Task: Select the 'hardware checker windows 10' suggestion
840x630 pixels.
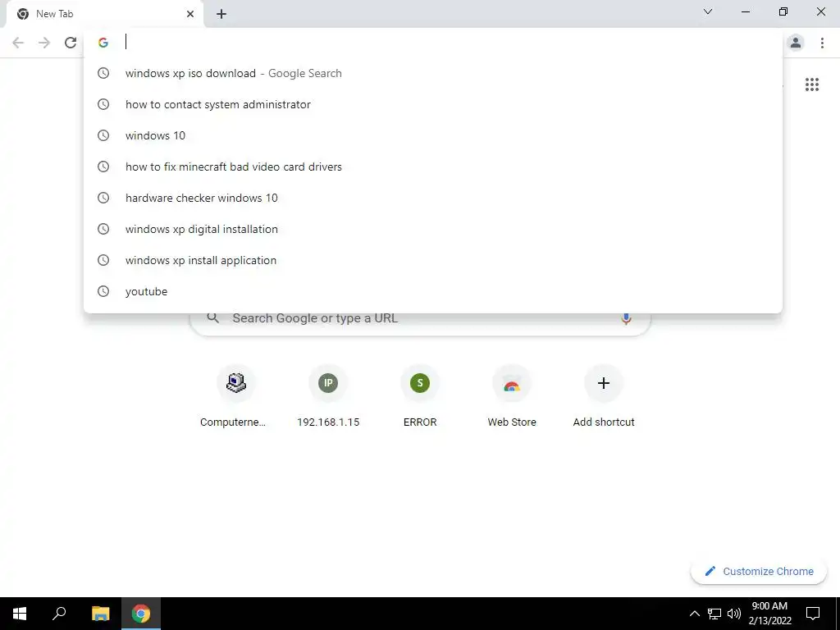Action: (433, 198)
